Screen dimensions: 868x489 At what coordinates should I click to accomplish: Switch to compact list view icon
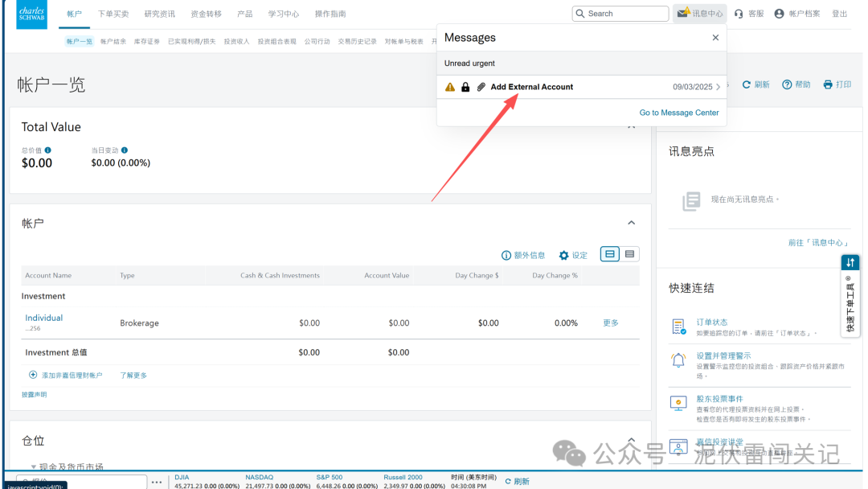pos(629,254)
